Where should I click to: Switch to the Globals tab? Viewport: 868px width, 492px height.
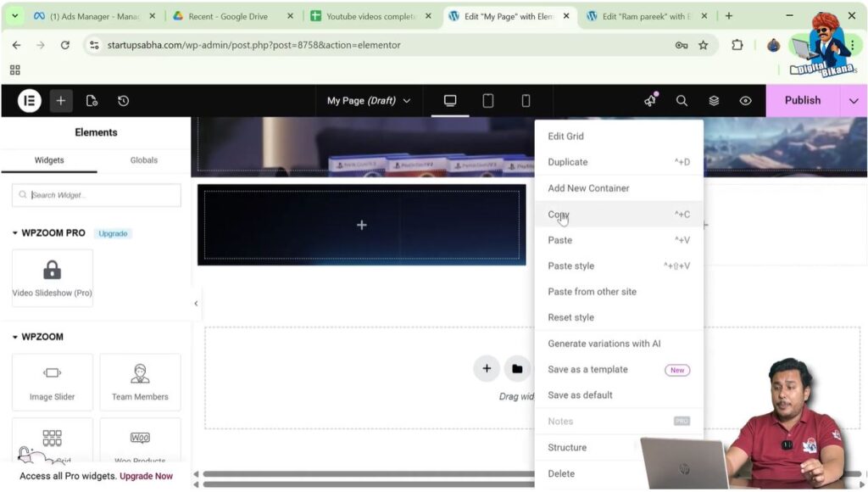tap(144, 160)
